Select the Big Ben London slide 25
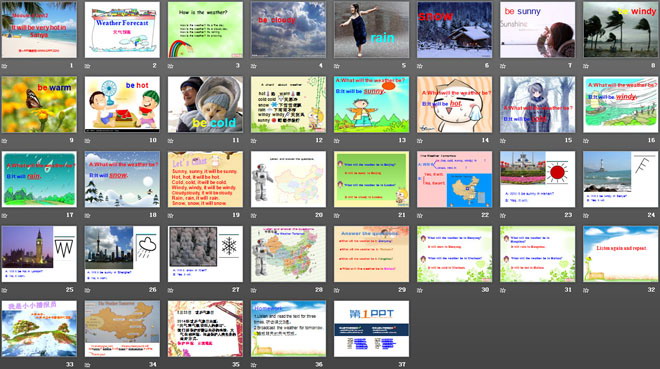Screen dimensions: 660x369 [39, 254]
